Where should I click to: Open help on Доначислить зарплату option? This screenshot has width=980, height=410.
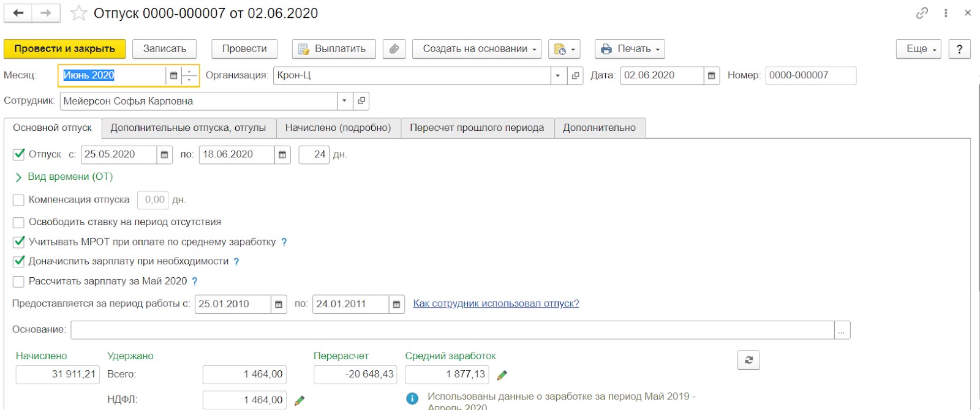(x=236, y=262)
